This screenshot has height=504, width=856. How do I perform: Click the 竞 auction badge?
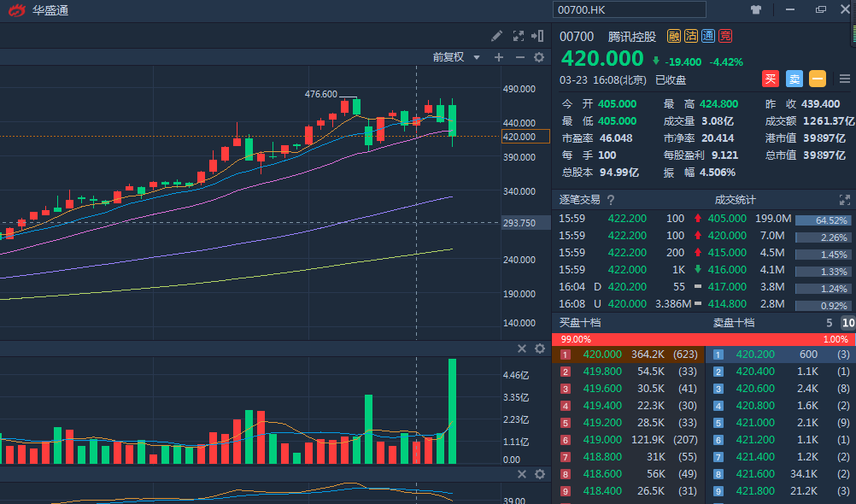725,36
